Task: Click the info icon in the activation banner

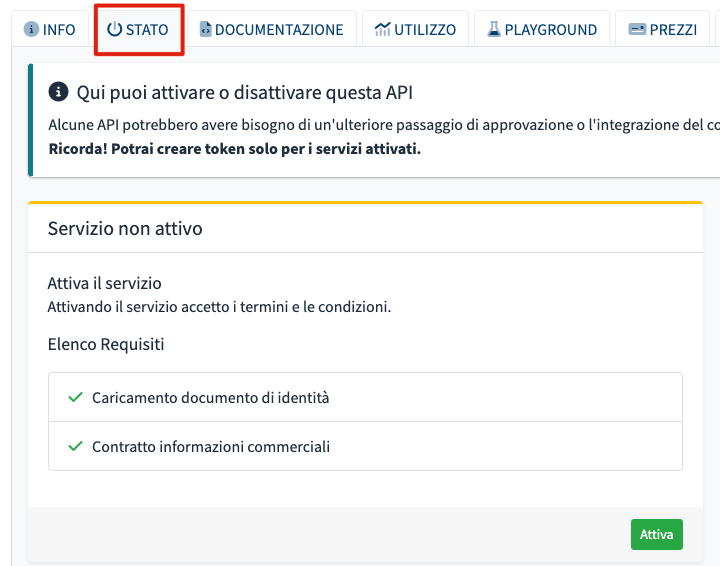Action: [59, 93]
